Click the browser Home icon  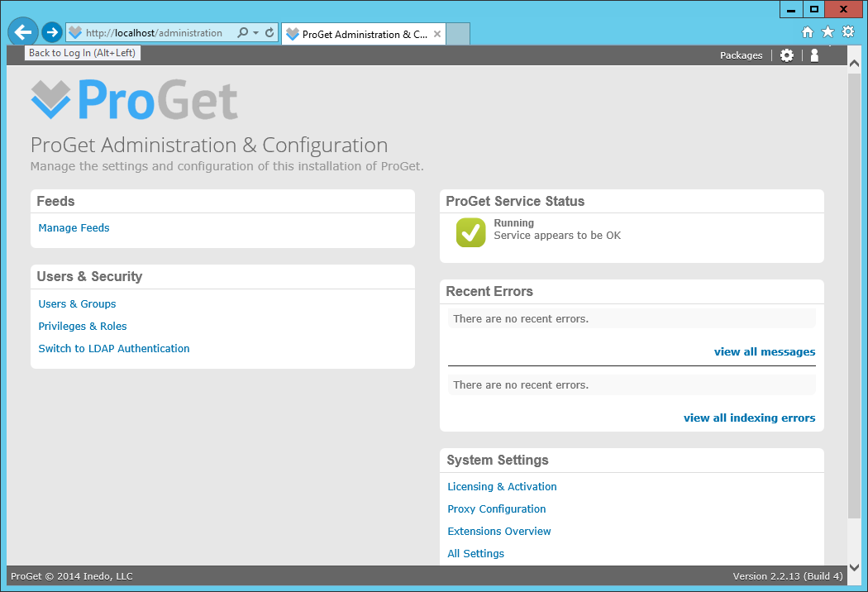pos(808,32)
